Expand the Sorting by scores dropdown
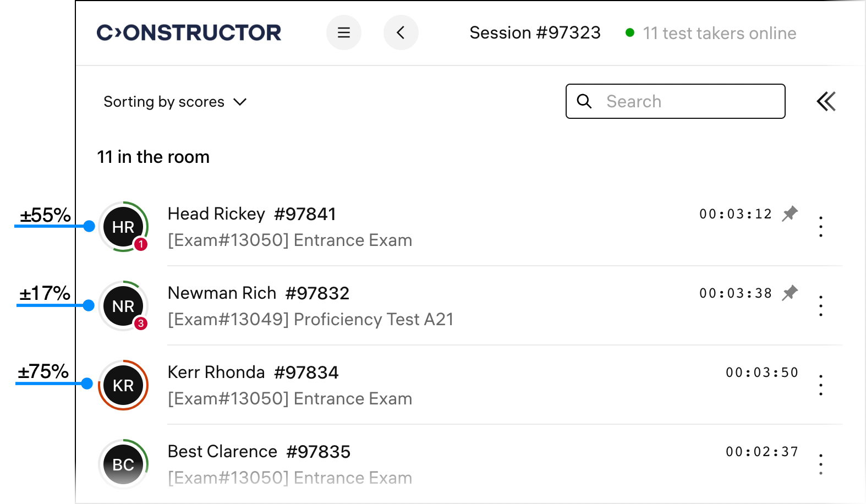The image size is (866, 504). click(x=175, y=102)
